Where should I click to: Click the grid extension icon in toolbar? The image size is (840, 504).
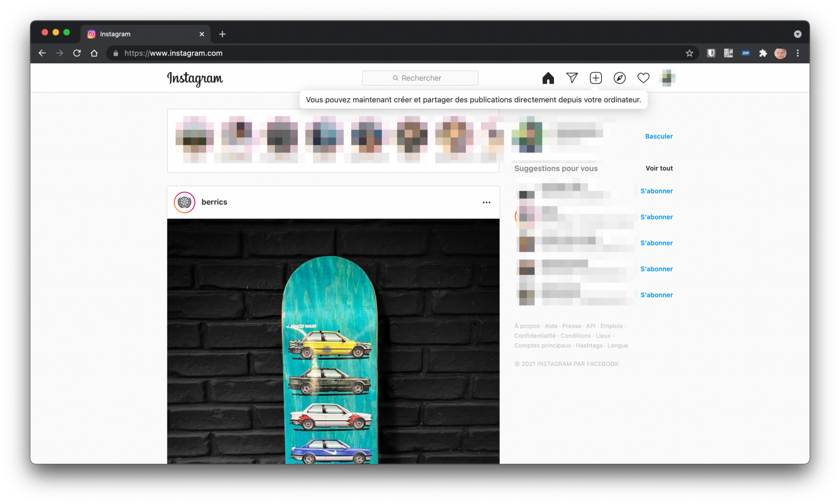[x=728, y=53]
